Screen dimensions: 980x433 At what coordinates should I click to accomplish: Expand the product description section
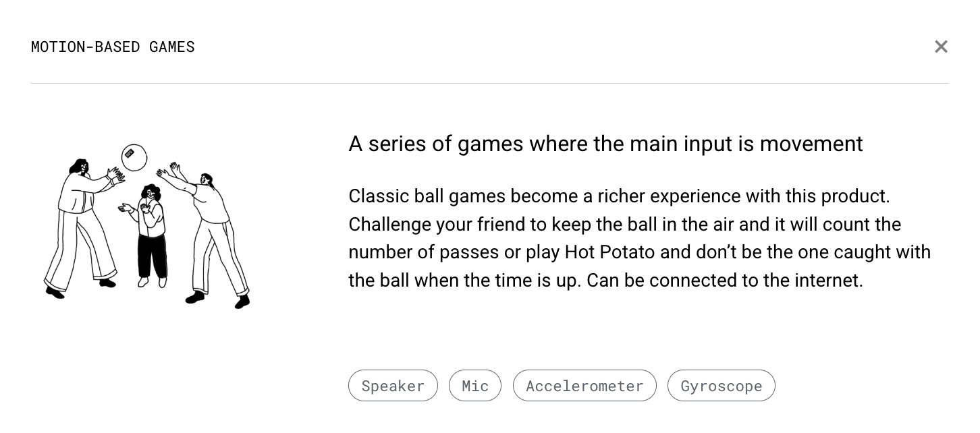pos(640,238)
